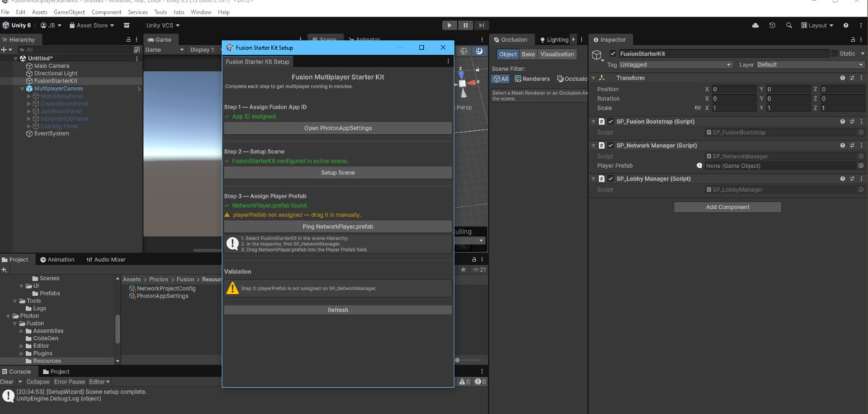Screen dimensions: 868x414
Task: Open the Window menu
Action: (x=201, y=12)
